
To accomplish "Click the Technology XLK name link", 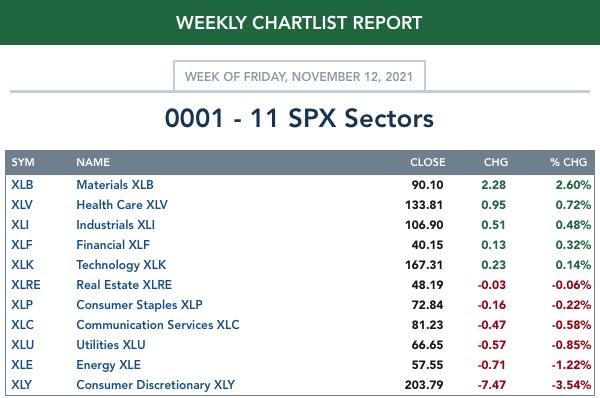I will click(121, 265).
